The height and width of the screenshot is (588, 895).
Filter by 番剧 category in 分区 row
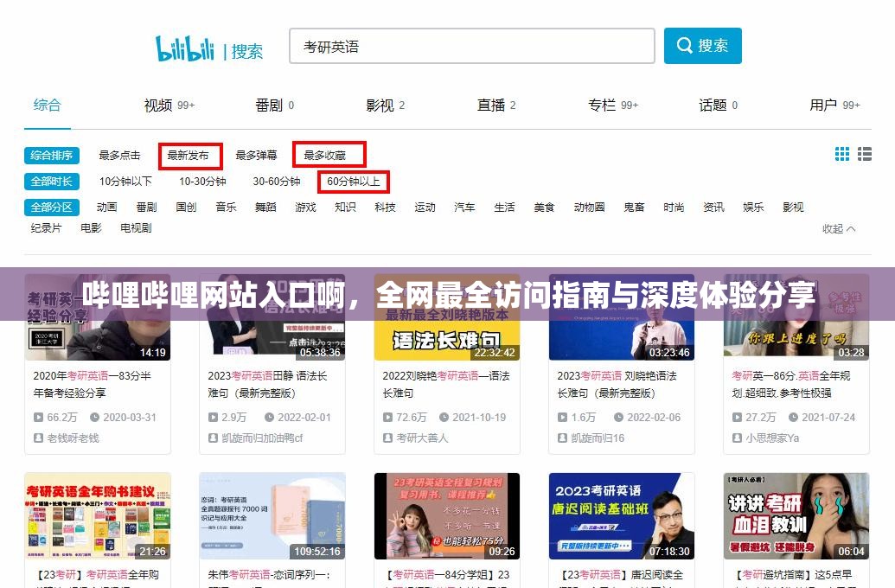[x=147, y=208]
